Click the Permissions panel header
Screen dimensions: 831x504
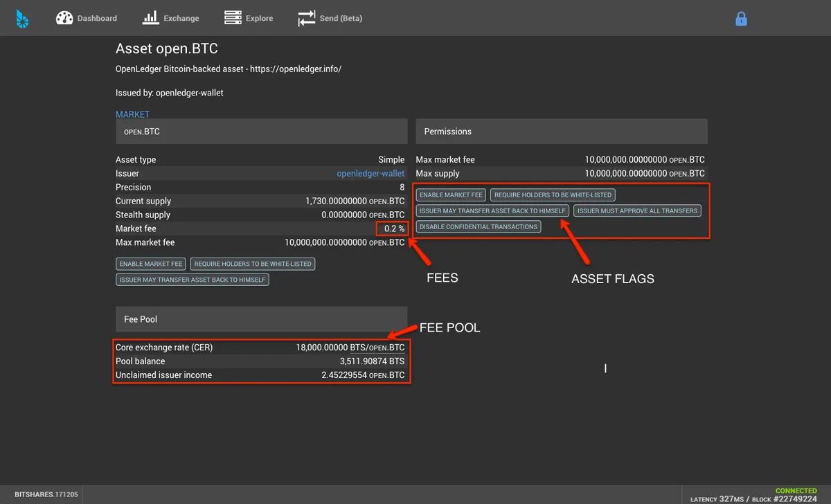[562, 132]
